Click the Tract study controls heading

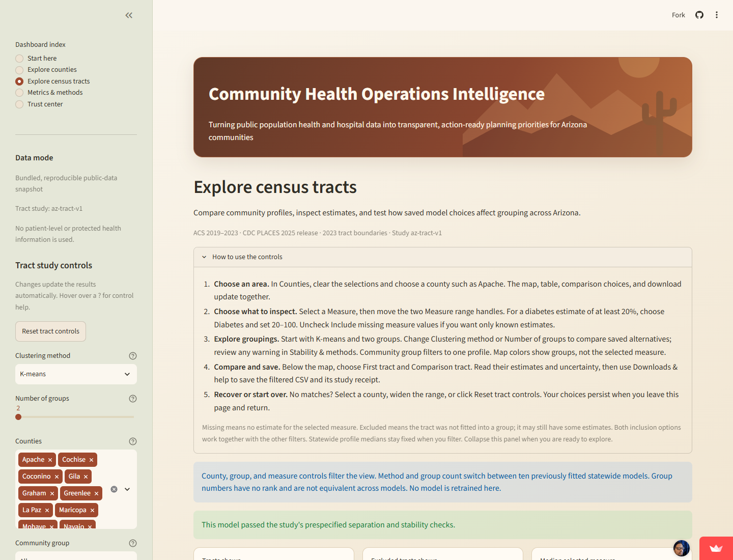(x=53, y=265)
